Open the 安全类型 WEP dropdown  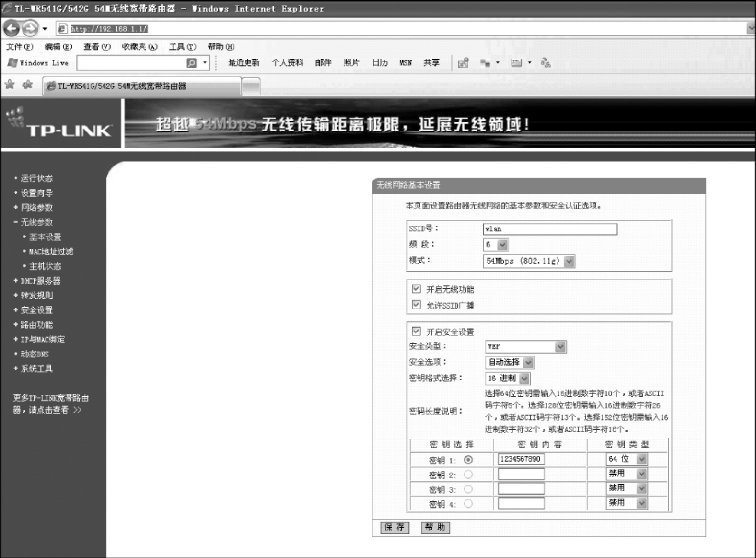pyautogui.click(x=526, y=346)
